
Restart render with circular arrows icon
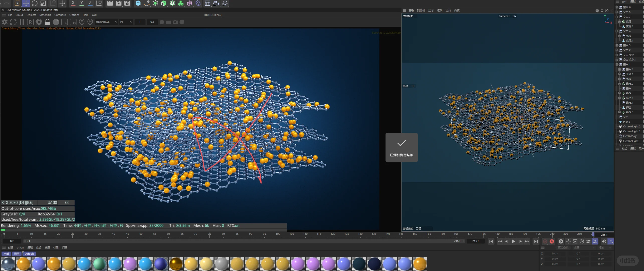(13, 22)
